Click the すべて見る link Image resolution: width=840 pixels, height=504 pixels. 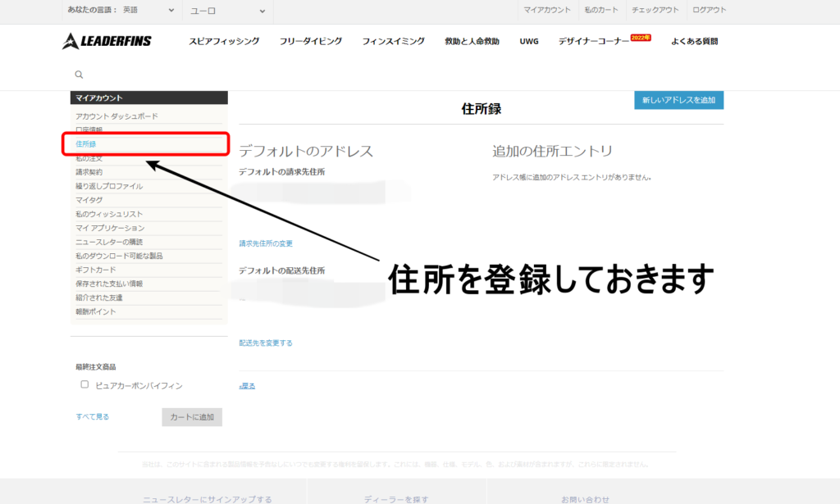93,416
